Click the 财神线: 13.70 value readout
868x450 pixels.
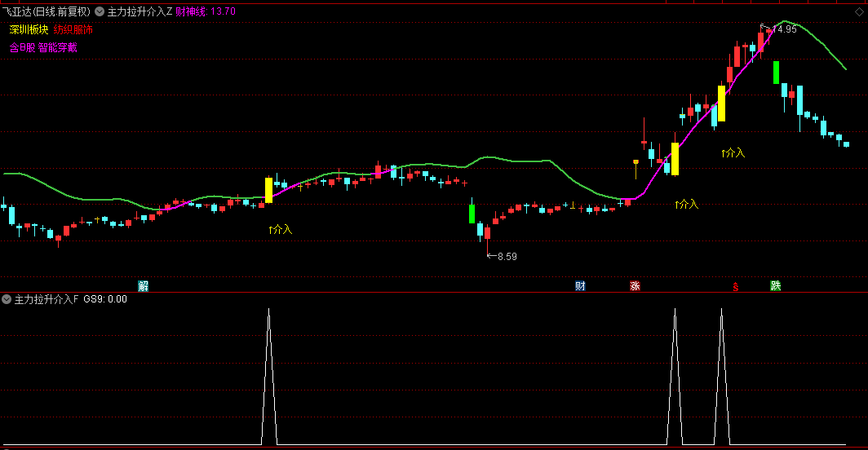coord(206,11)
